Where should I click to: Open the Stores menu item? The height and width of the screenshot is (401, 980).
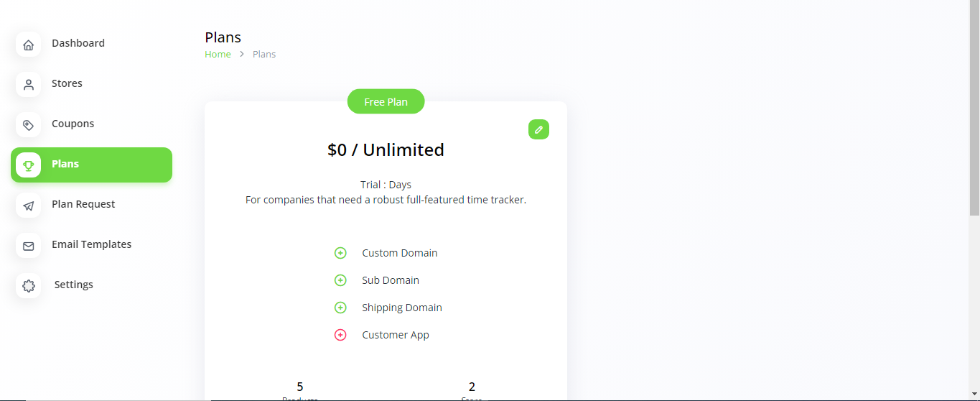click(x=91, y=84)
